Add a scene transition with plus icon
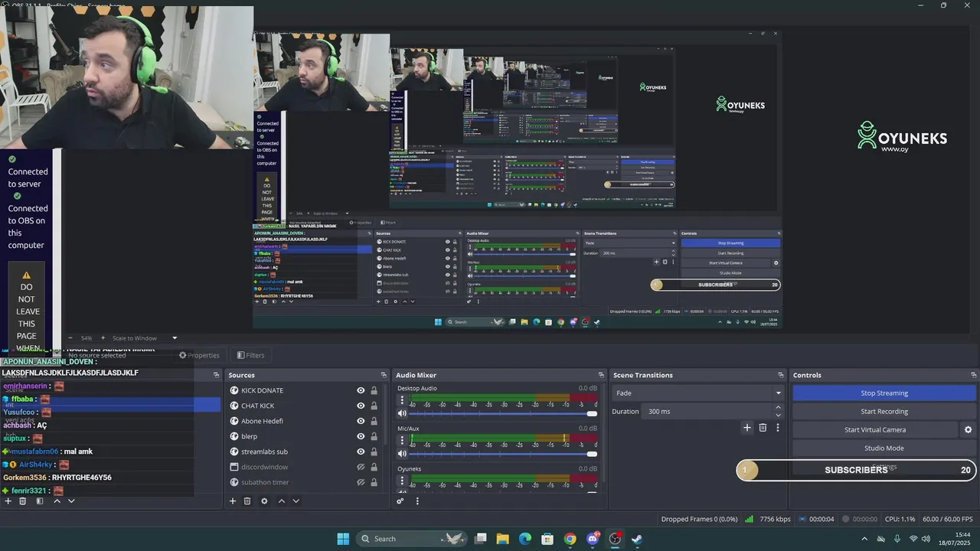The image size is (980, 551). [x=747, y=428]
